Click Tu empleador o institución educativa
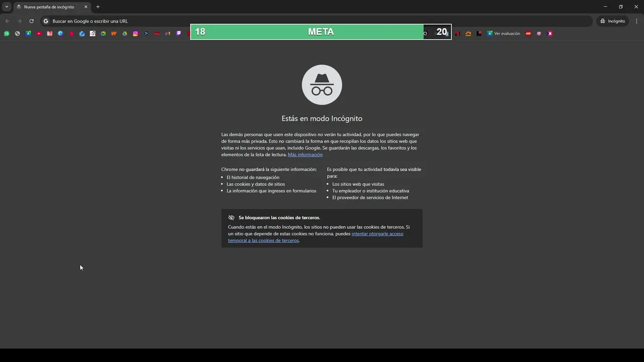 coord(370,191)
